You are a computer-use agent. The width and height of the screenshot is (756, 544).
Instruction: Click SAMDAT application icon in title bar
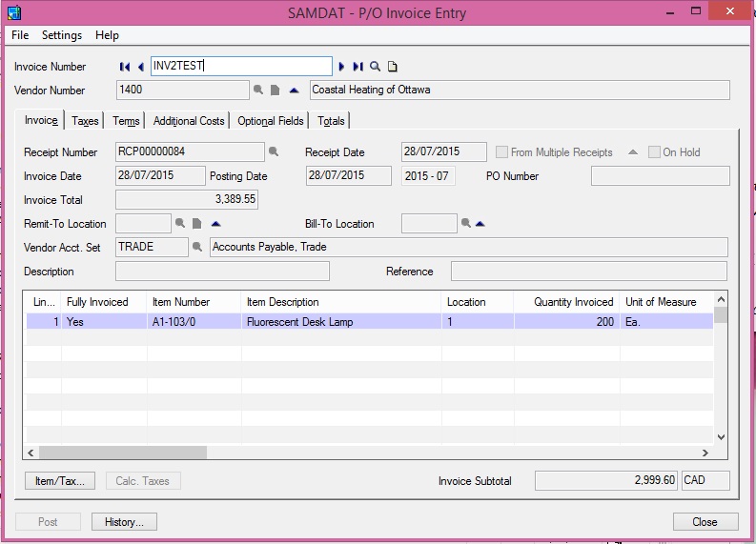tap(14, 12)
